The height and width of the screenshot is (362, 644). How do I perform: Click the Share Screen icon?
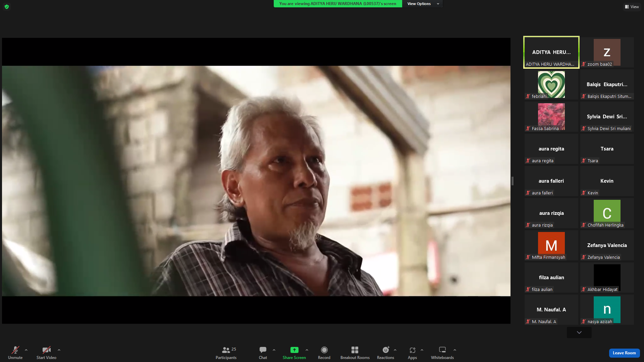(294, 350)
